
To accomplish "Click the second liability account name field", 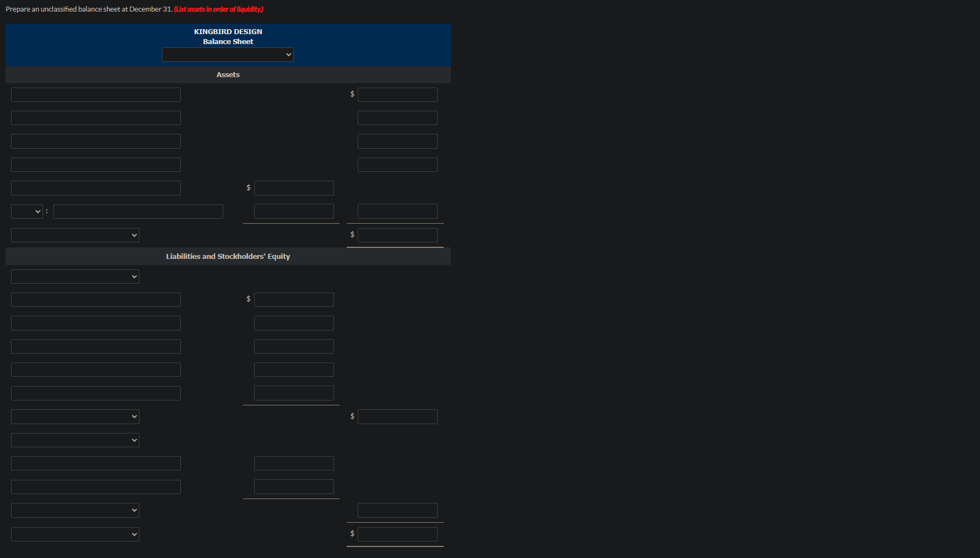I will pyautogui.click(x=96, y=323).
